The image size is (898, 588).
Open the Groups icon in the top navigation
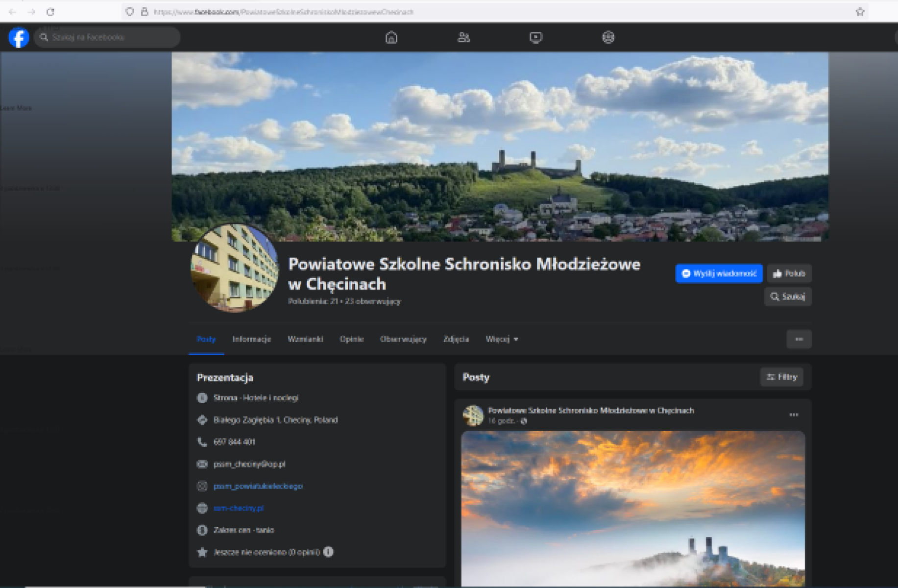(x=608, y=37)
